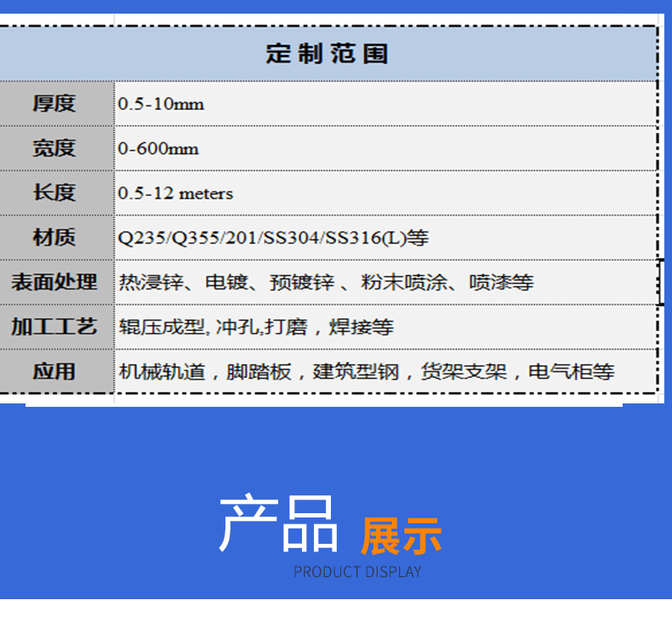Image resolution: width=672 pixels, height=623 pixels.
Task: Click the 热浸锌、电镀 surface treatment value
Action: 326,283
